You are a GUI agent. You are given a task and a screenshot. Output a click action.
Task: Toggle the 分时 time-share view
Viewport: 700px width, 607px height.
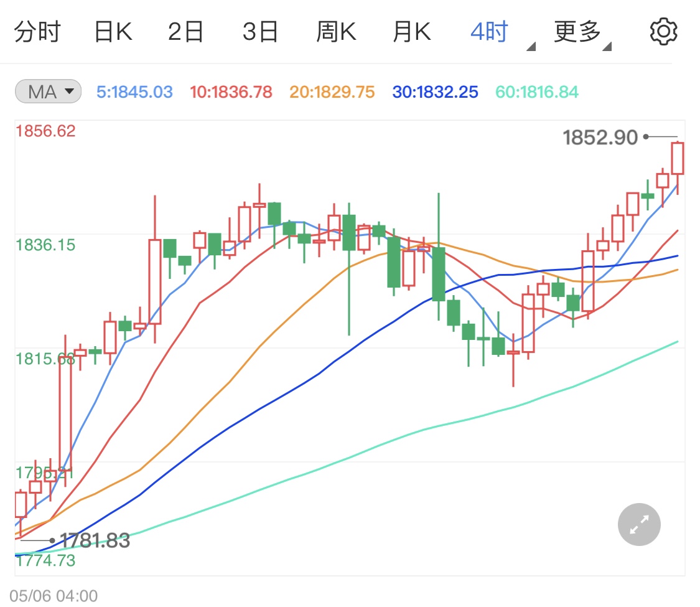37,31
